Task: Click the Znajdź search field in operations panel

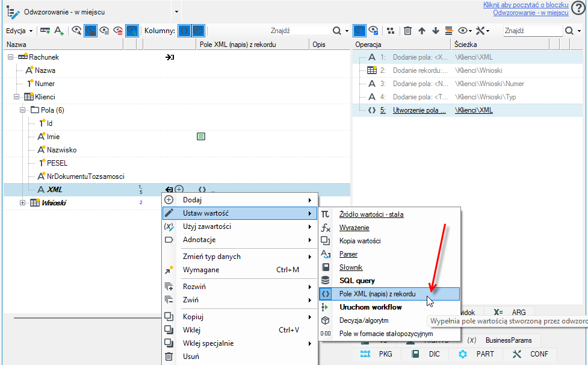Action: pyautogui.click(x=533, y=31)
